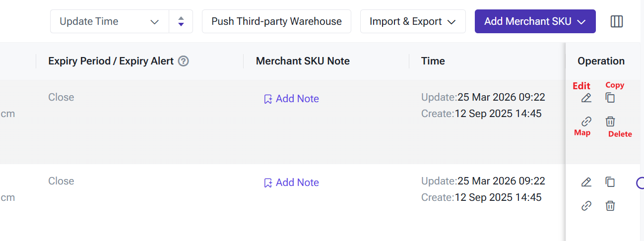The image size is (644, 241).
Task: Toggle the sort order arrows button
Action: (181, 22)
